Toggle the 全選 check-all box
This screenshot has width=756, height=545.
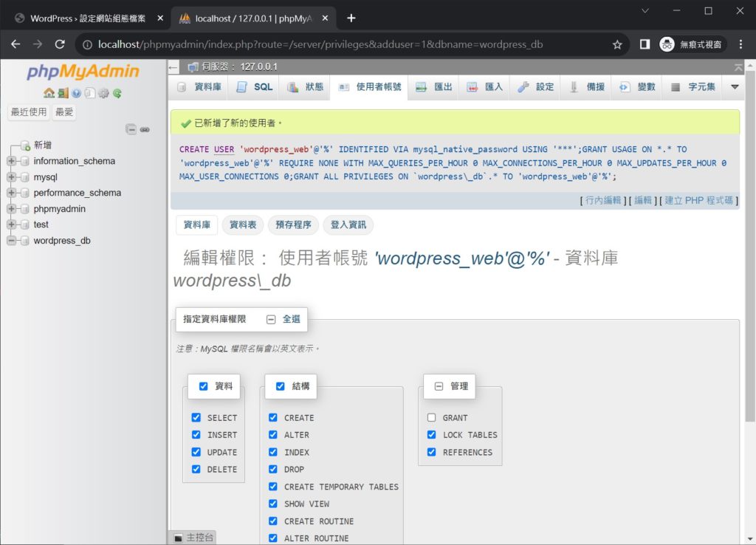point(271,319)
